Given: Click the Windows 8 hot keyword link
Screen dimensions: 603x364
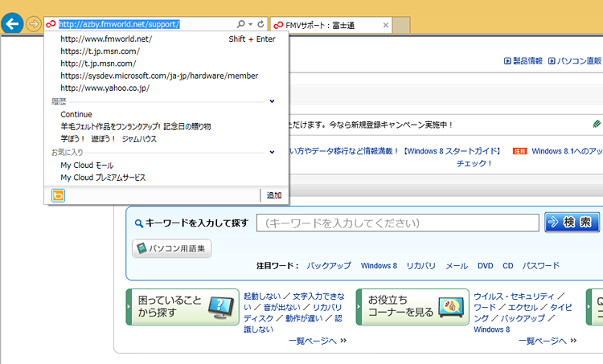Looking at the screenshot, I should (379, 266).
